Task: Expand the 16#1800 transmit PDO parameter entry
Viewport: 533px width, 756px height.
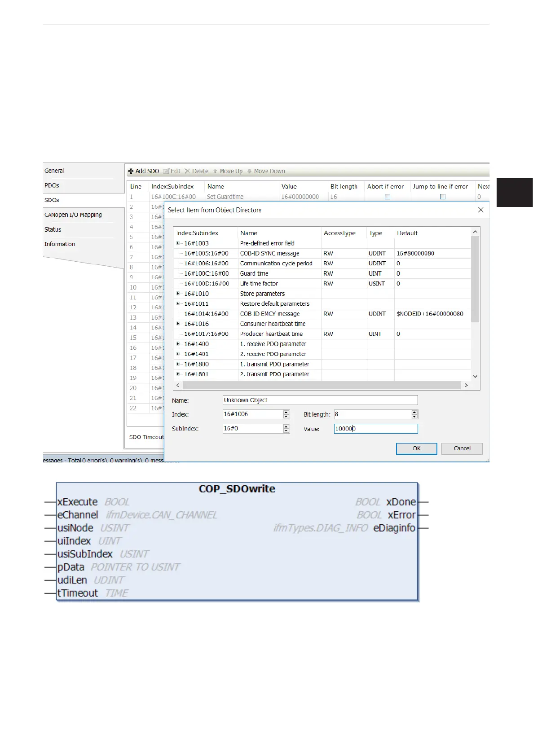Action: (178, 364)
